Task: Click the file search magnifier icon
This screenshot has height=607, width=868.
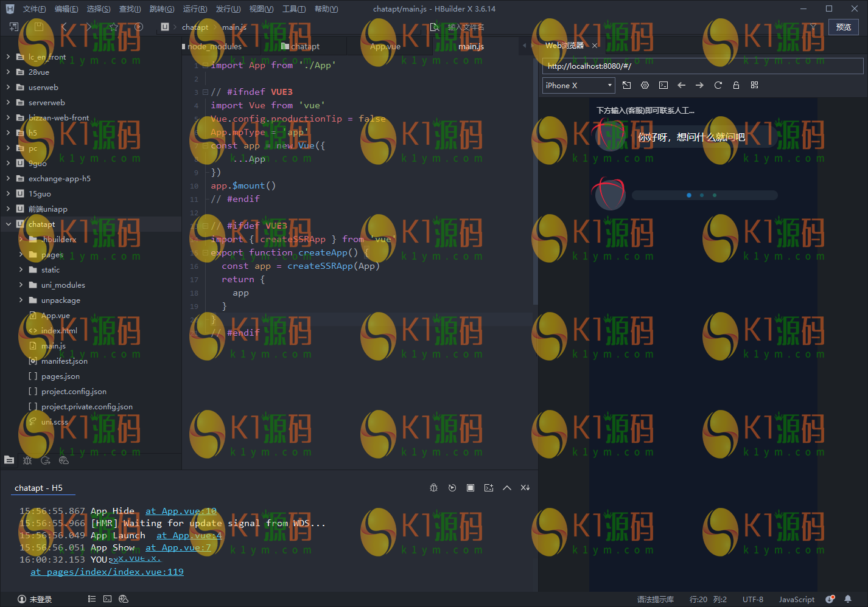Action: (x=435, y=27)
